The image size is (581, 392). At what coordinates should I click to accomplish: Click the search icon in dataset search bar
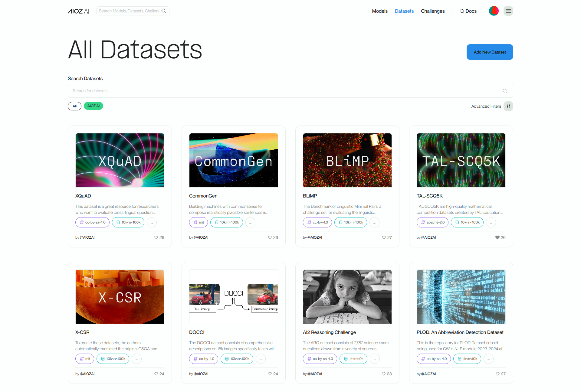click(x=505, y=91)
